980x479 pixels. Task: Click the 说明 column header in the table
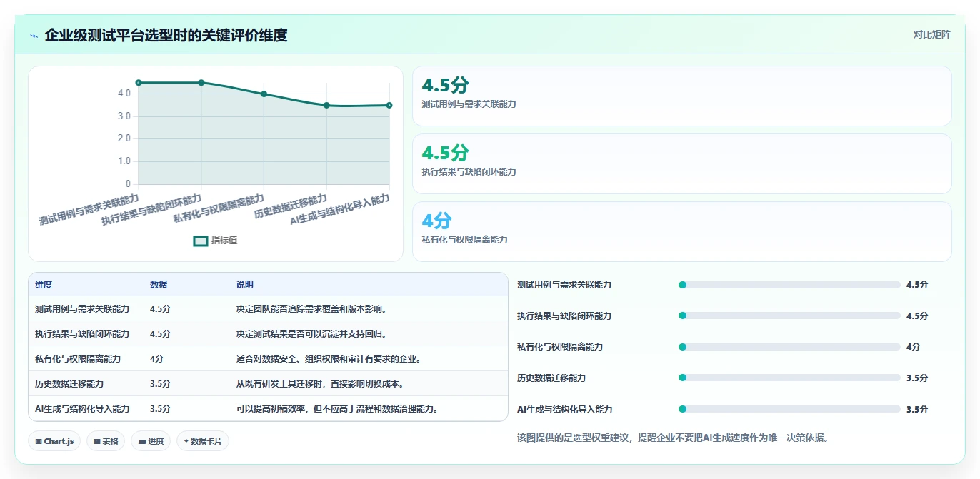245,284
